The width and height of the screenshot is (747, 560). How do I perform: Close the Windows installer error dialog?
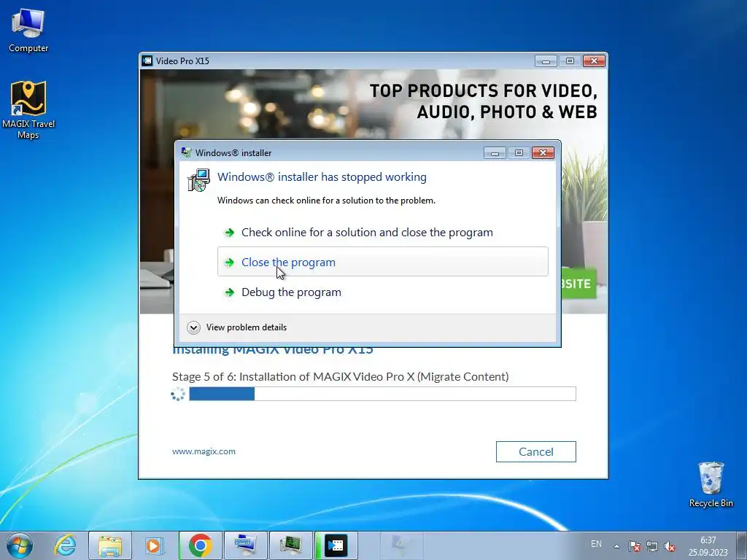[x=543, y=153]
